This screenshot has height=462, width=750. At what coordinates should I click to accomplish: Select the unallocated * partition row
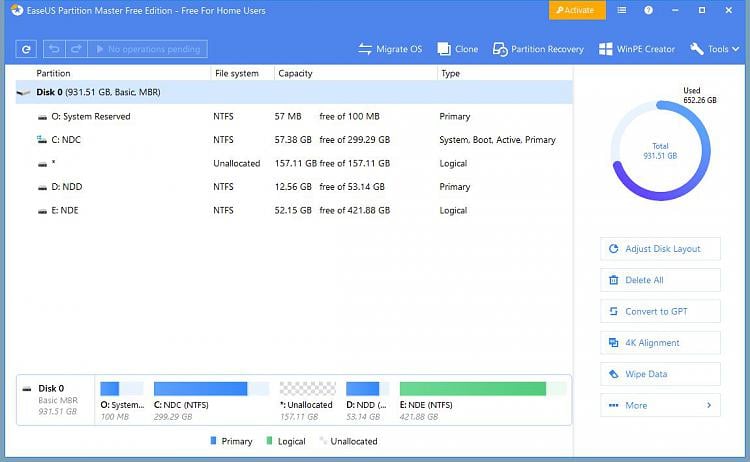(x=294, y=163)
